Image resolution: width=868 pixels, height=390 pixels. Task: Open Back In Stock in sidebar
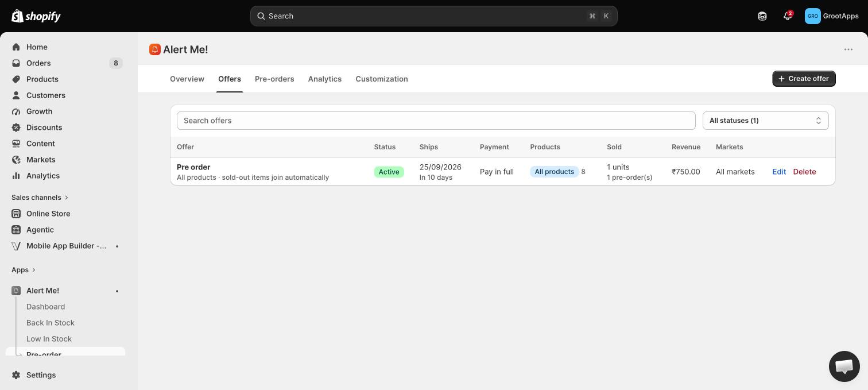click(51, 323)
